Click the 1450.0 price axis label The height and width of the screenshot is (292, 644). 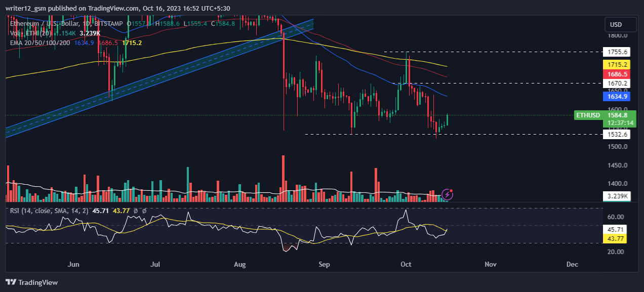[618, 165]
